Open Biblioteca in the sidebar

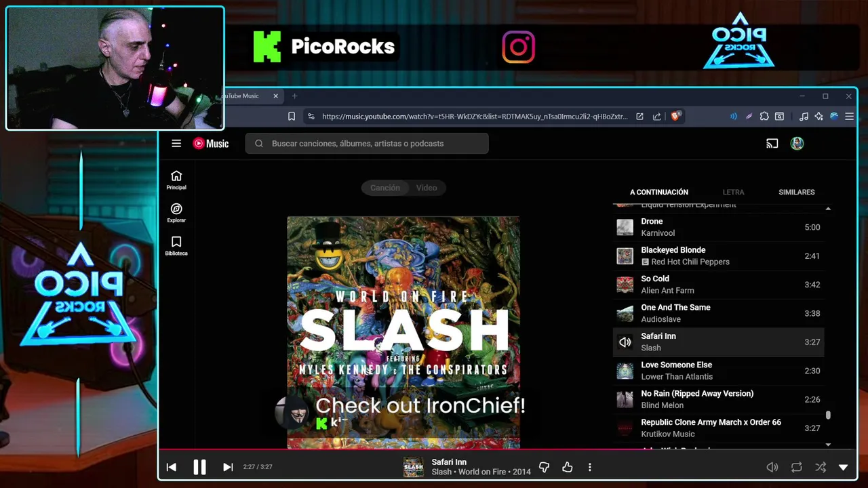pyautogui.click(x=176, y=245)
